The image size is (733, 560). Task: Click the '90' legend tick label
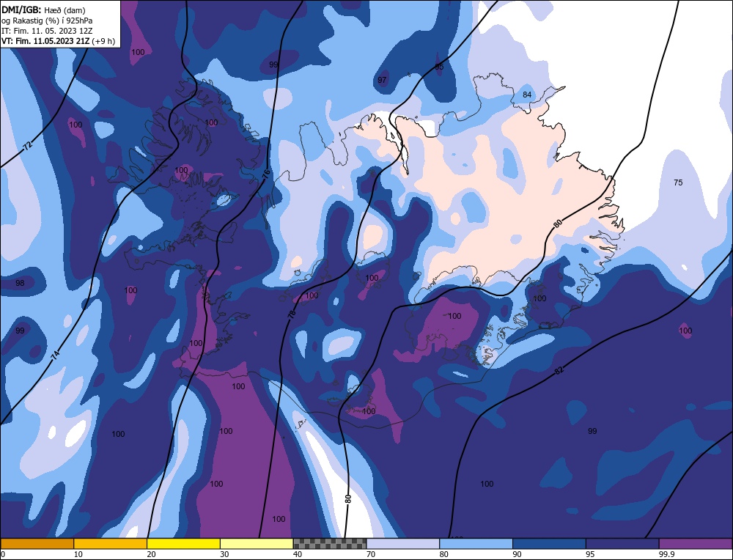tap(517, 554)
